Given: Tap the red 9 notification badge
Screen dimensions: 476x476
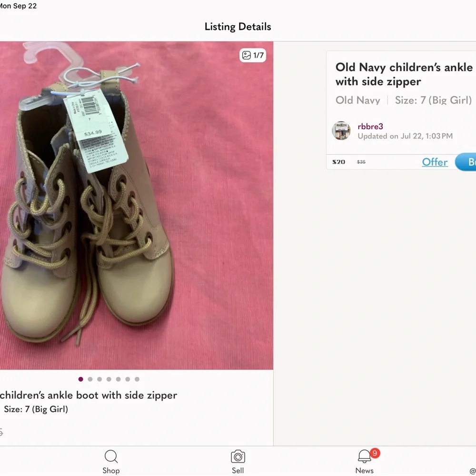Looking at the screenshot, I should coord(375,453).
